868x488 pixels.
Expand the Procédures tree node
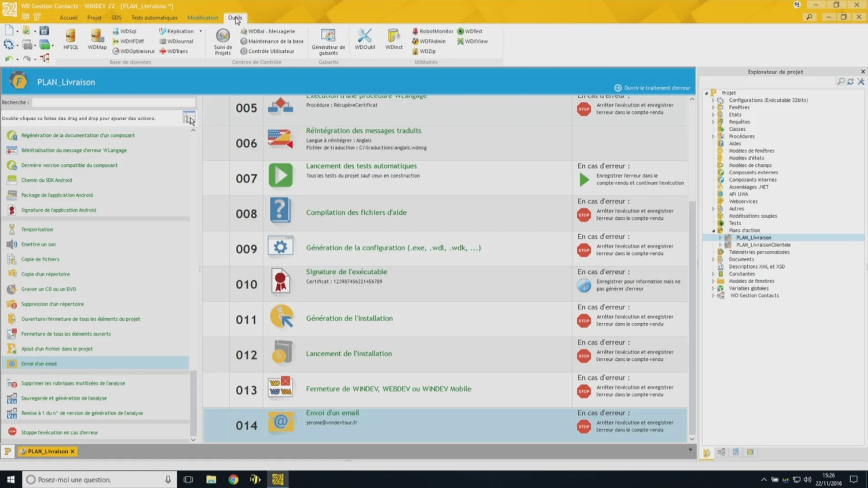pyautogui.click(x=713, y=136)
